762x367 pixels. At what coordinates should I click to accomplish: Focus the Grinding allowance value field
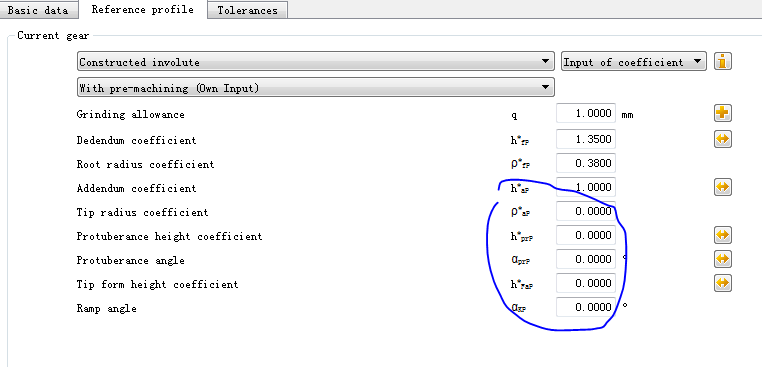point(586,114)
